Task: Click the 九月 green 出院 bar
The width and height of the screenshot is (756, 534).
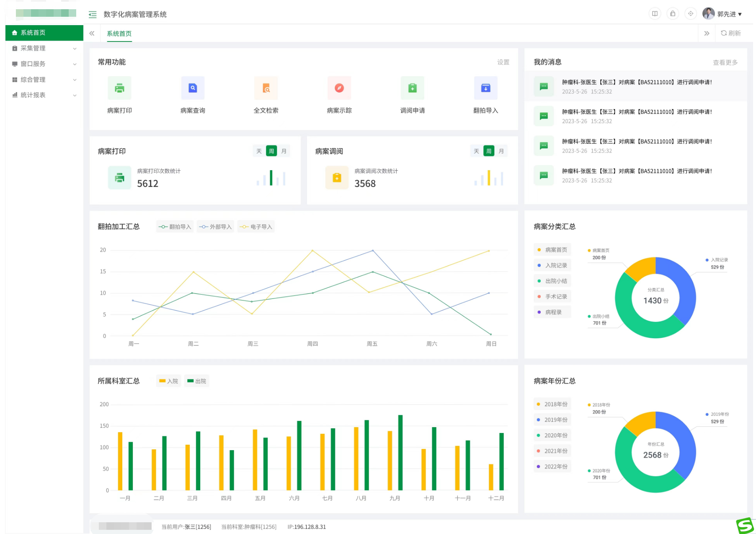Action: (400, 453)
